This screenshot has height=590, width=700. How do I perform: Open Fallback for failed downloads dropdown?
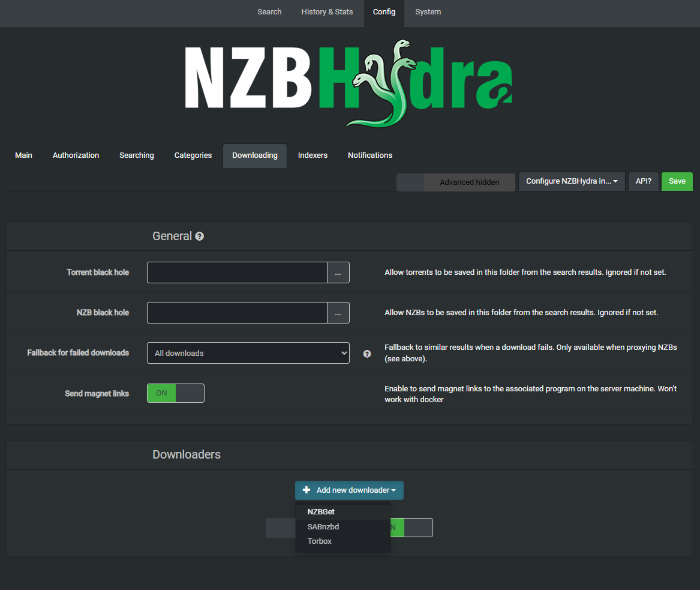pyautogui.click(x=248, y=353)
